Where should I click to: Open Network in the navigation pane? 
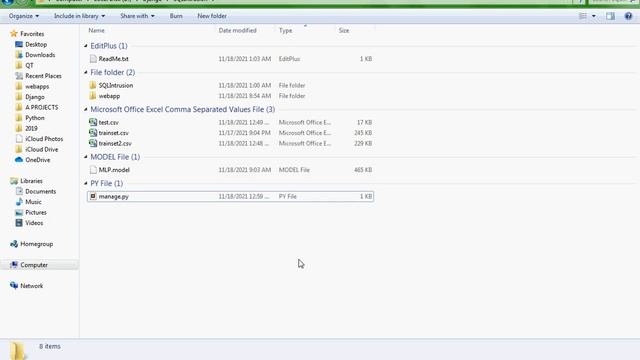click(31, 286)
